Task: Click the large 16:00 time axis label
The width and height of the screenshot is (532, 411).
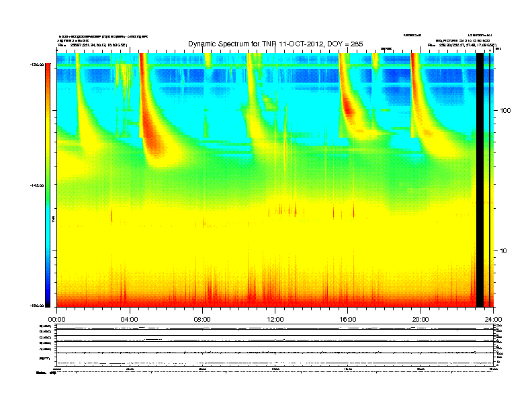Action: [x=348, y=320]
